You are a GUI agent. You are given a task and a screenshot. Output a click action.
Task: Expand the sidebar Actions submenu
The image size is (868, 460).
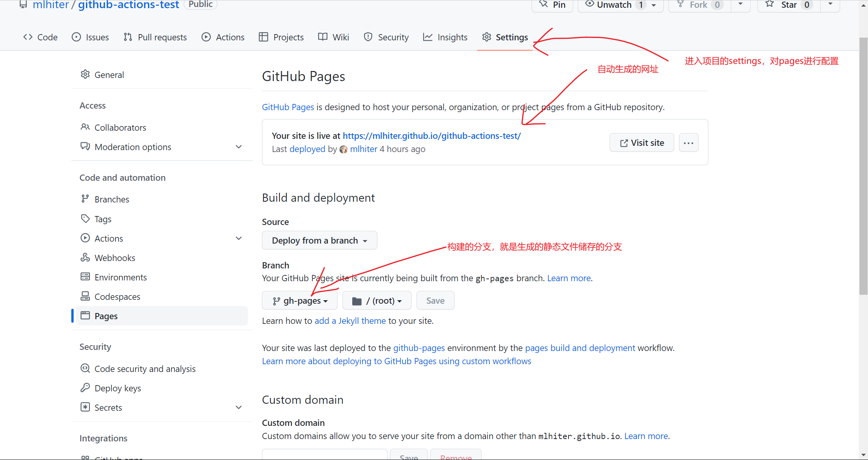(239, 239)
